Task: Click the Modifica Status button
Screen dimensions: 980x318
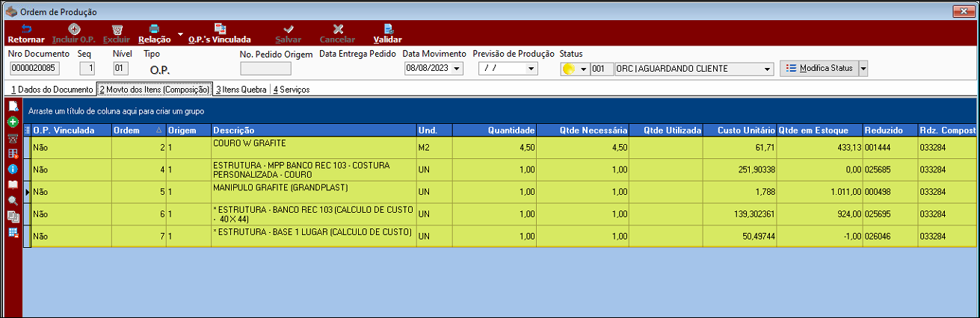Action: point(819,68)
